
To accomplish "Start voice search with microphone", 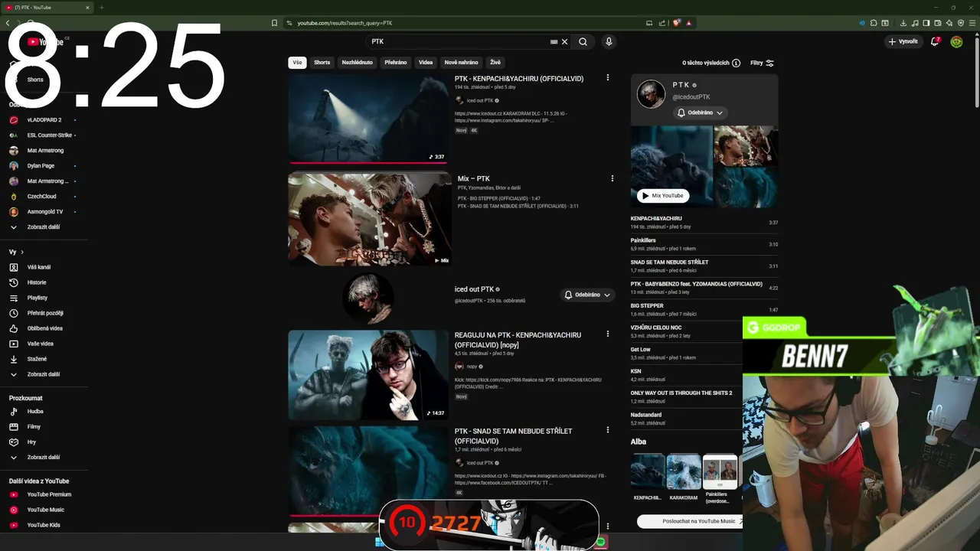I will [x=609, y=42].
